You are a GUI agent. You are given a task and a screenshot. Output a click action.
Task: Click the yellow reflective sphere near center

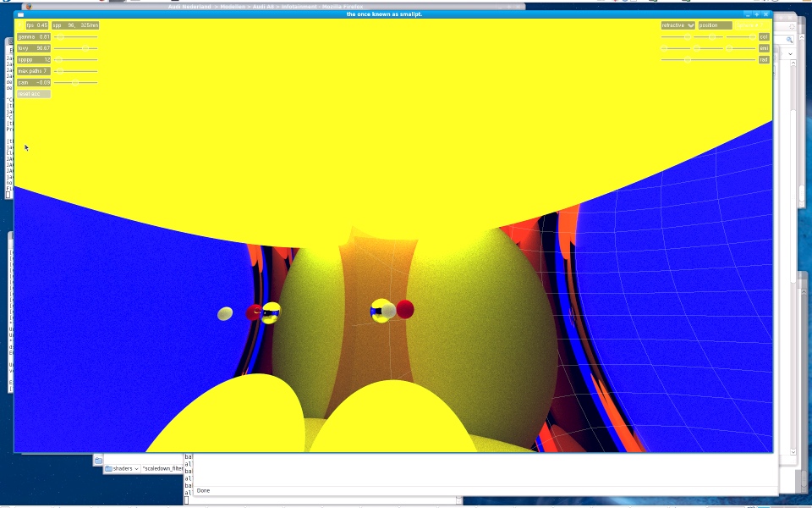pyautogui.click(x=381, y=311)
